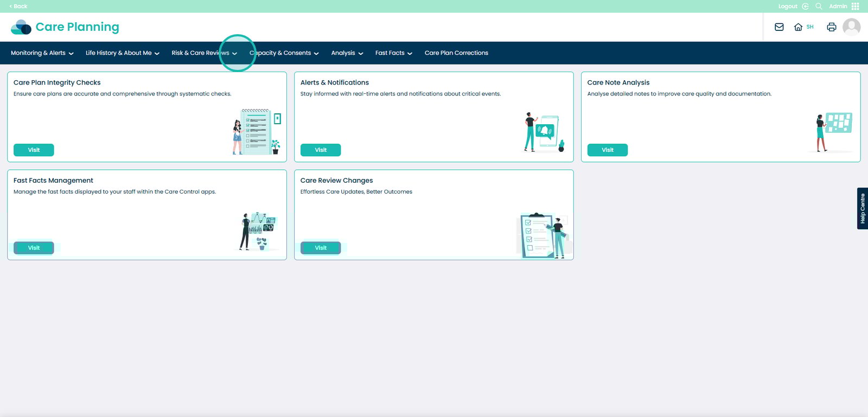Viewport: 868px width, 417px height.
Task: Expand the Monitoring & Alerts dropdown
Action: (x=42, y=53)
